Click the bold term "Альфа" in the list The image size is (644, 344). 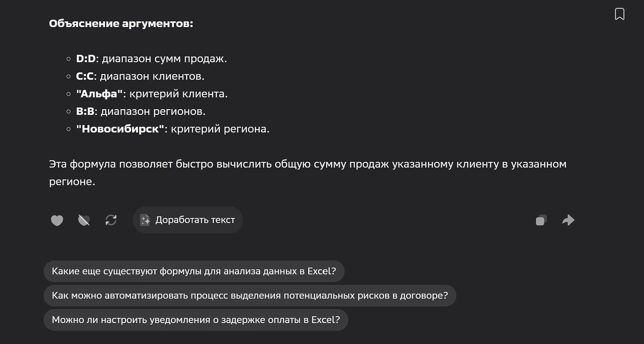[99, 93]
